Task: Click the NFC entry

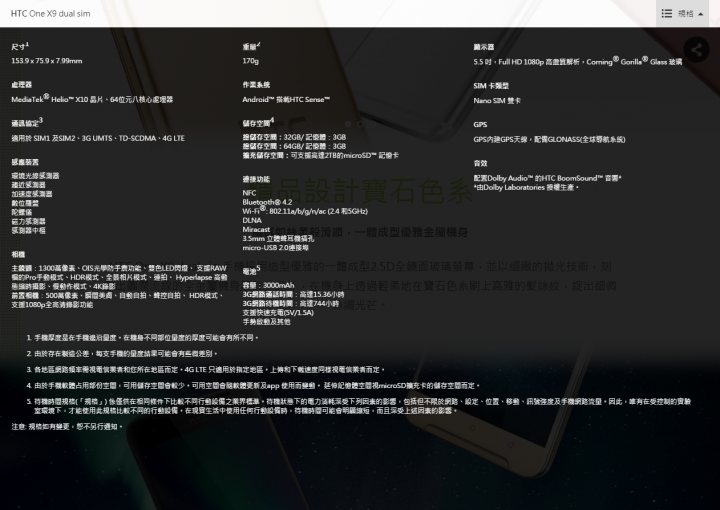Action: click(249, 193)
